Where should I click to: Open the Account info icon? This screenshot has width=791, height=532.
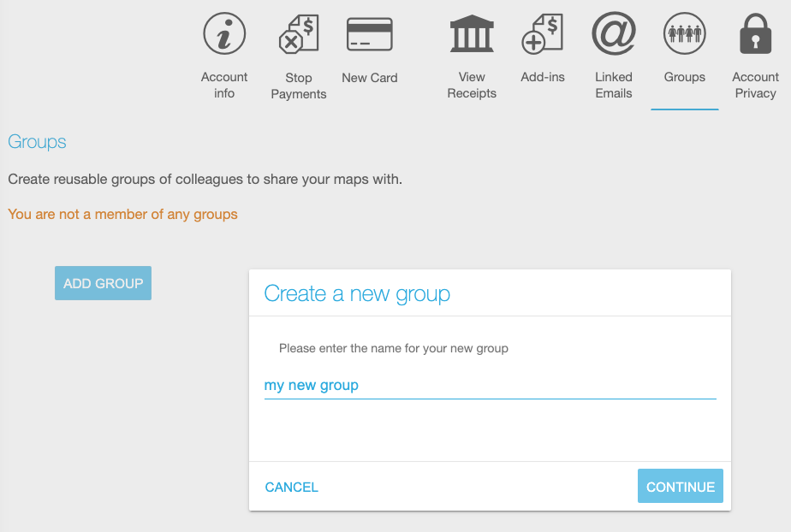pos(224,33)
